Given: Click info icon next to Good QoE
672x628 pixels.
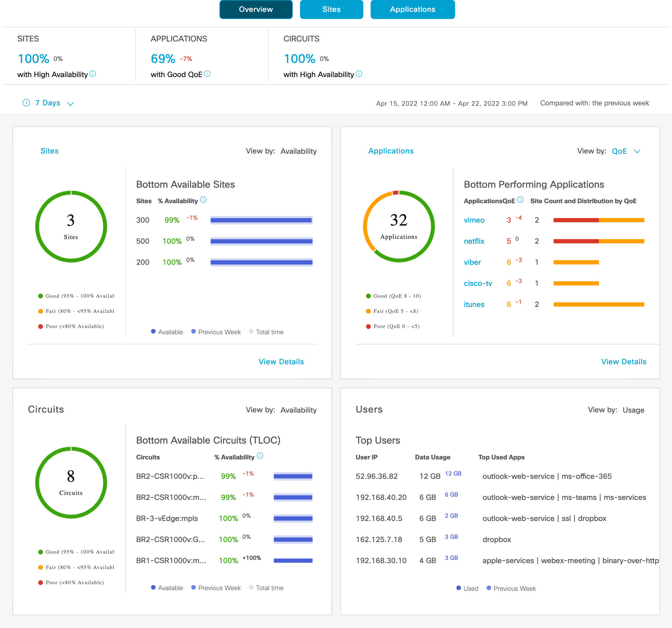Looking at the screenshot, I should click(207, 74).
